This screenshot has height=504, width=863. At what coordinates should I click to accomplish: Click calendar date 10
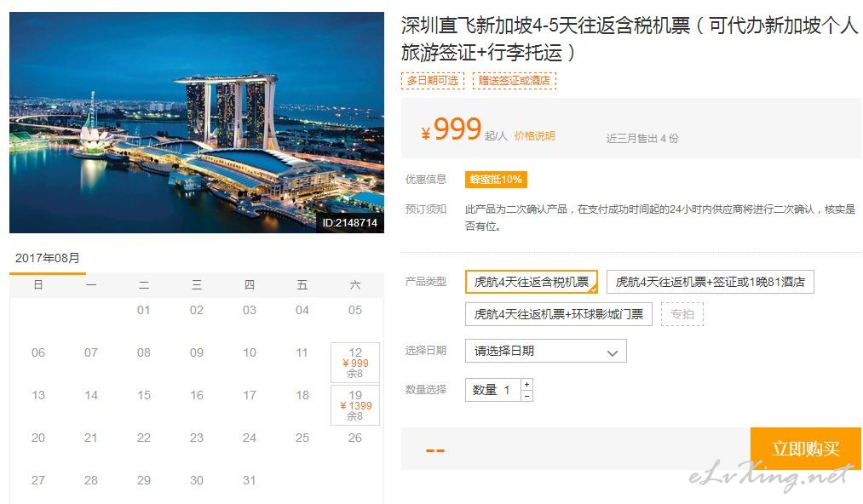point(250,352)
